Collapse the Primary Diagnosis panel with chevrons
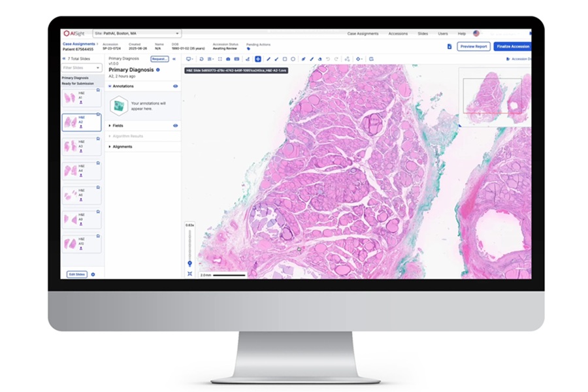Viewport: 588px width, 392px height. 174,59
